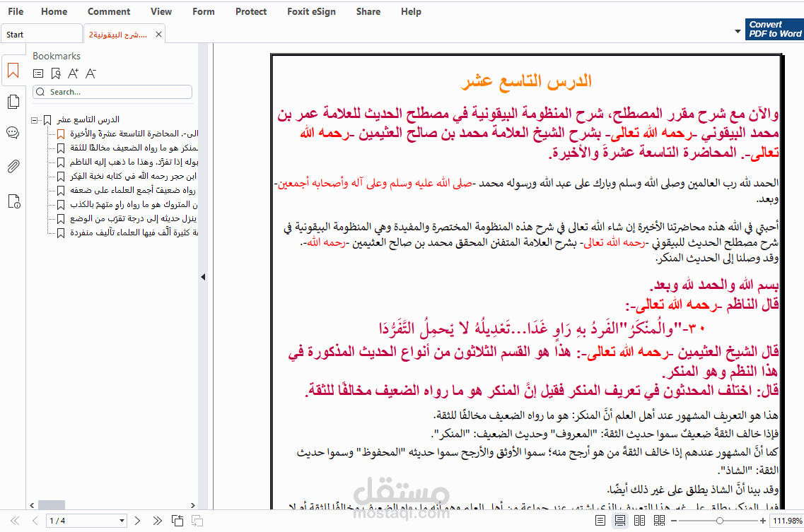Select bookmark ألّف فيها العلماء تآليف منفردة
This screenshot has height=532, width=804.
[x=134, y=232]
